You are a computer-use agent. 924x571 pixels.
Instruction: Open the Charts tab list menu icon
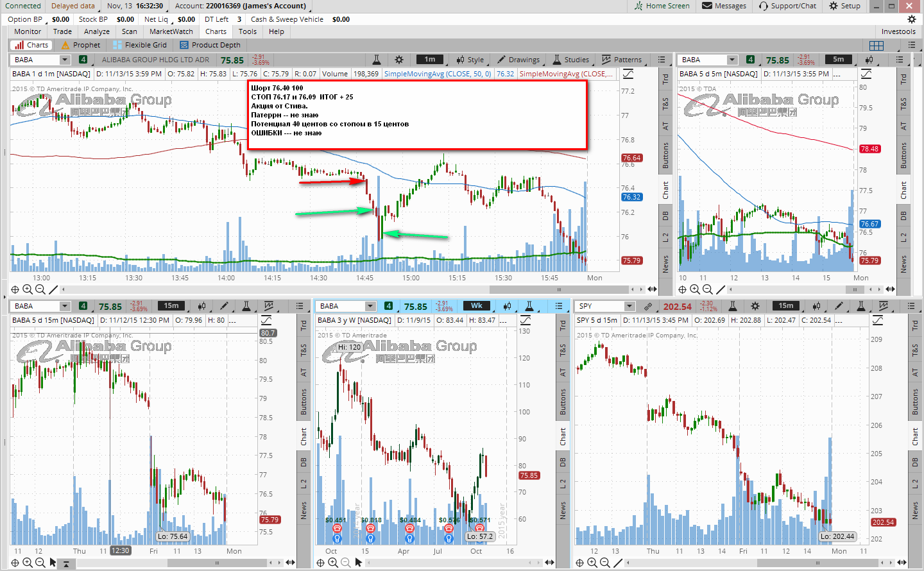tap(912, 45)
